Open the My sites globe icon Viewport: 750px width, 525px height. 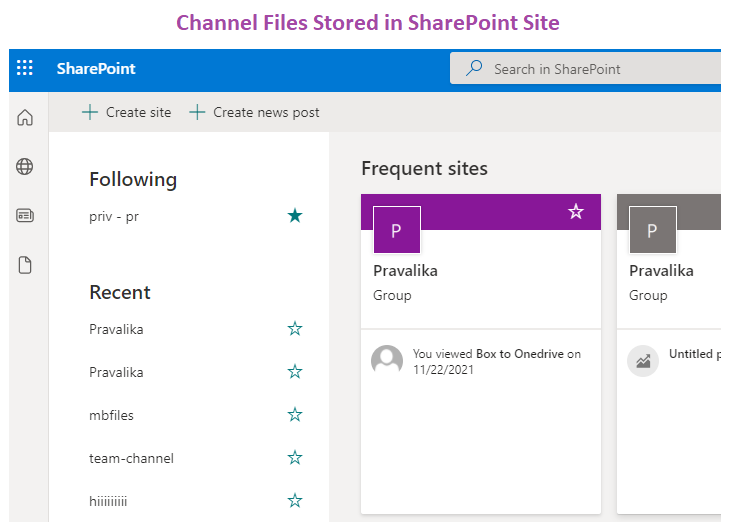pos(25,166)
